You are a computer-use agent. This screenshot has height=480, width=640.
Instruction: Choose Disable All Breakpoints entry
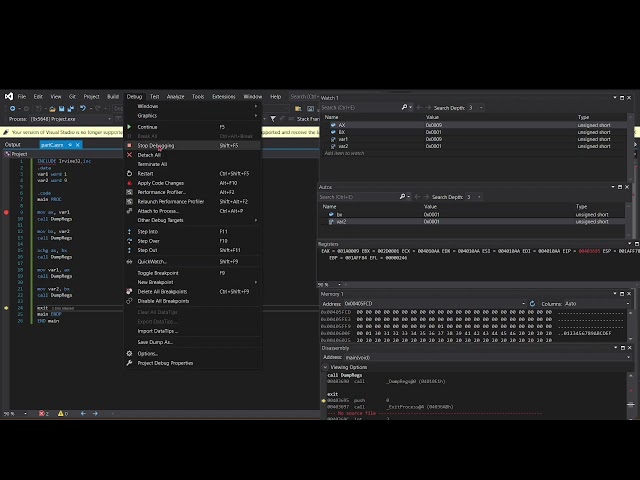[192, 301]
